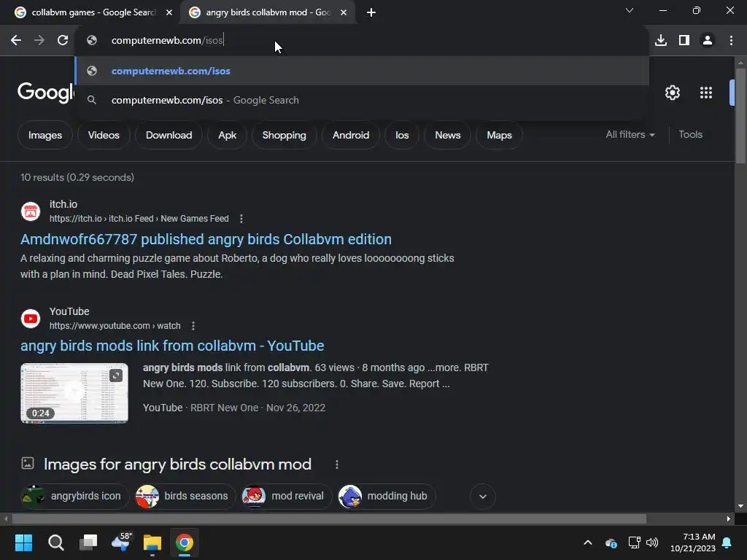Viewport: 747px width, 560px height.
Task: Expand the All filters dropdown
Action: [630, 135]
